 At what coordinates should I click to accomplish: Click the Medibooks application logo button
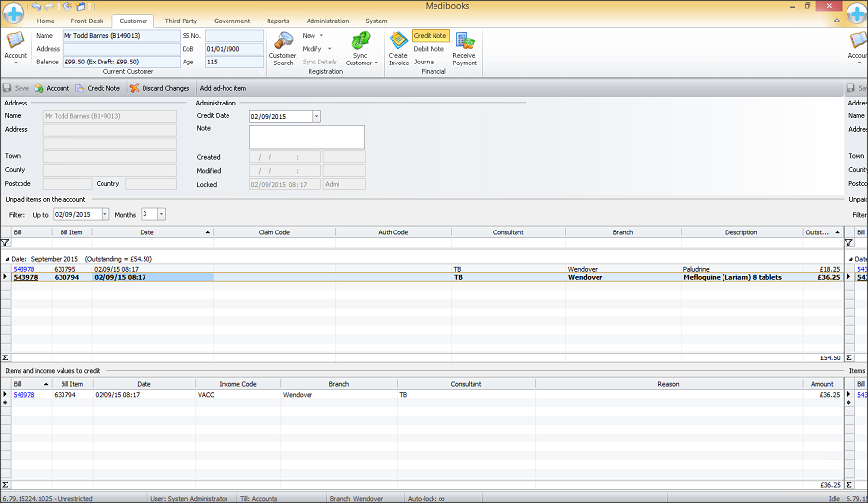point(13,13)
